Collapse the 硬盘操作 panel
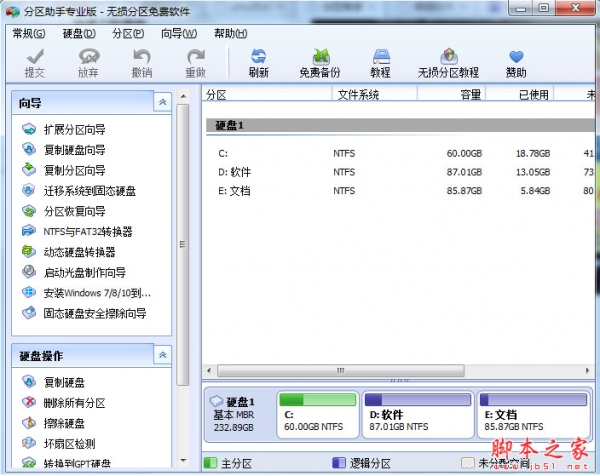This screenshot has height=476, width=600. [163, 355]
